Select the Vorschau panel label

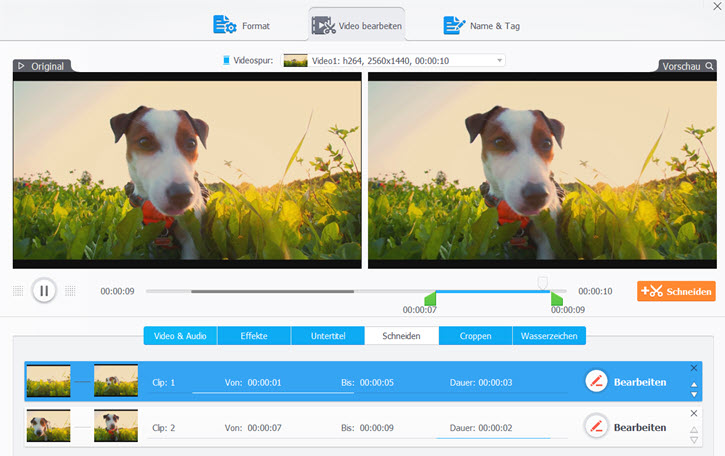[681, 66]
